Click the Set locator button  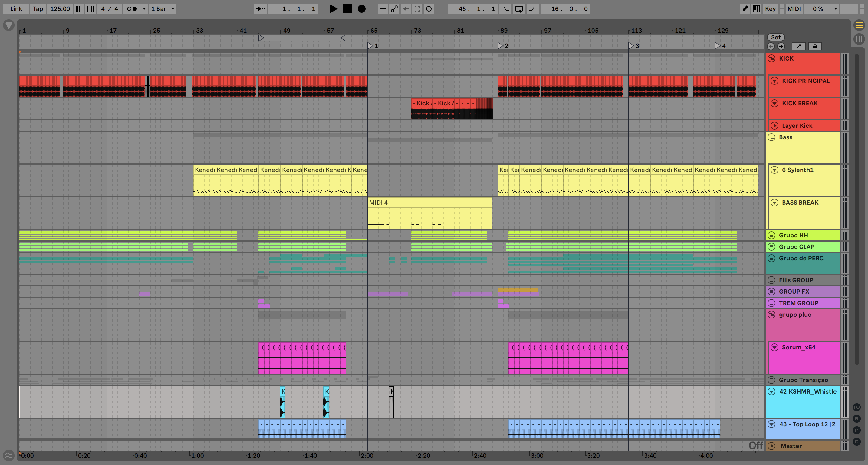tap(775, 38)
